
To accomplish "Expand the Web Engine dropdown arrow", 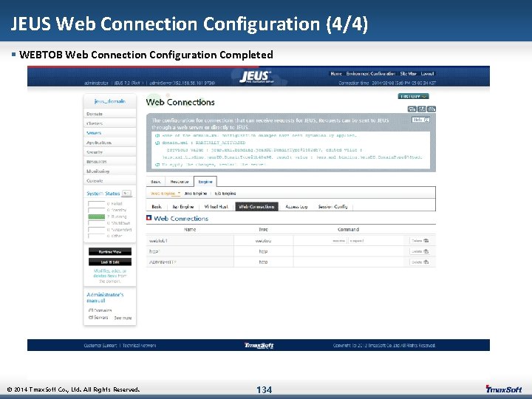I will tap(179, 193).
